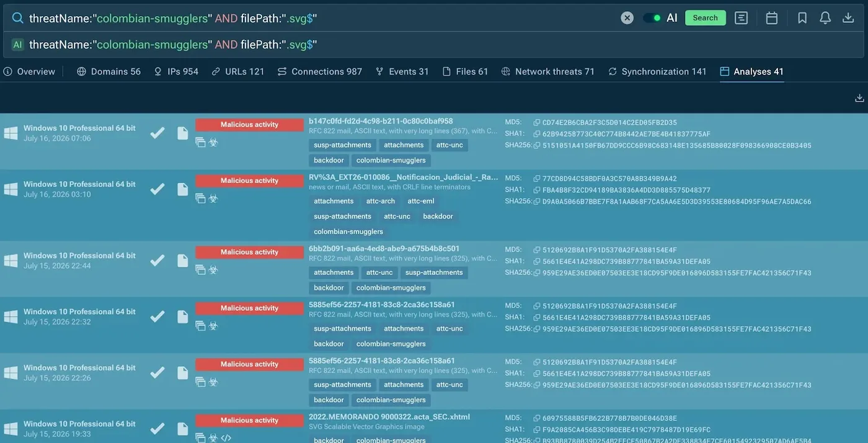This screenshot has height=443, width=868.
Task: Copy SHA1 hash 62B94258773C40C774B8442AE7BE4B41837775AF
Action: point(537,133)
